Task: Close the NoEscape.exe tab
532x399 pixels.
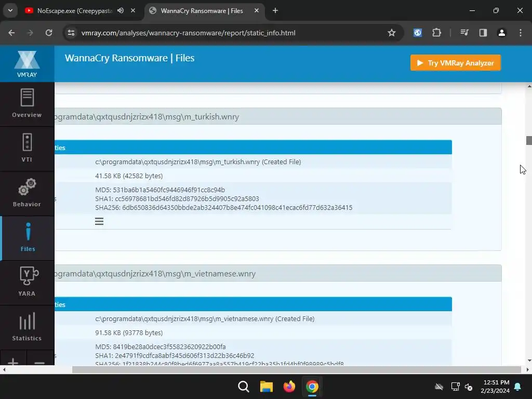Action: (x=133, y=10)
